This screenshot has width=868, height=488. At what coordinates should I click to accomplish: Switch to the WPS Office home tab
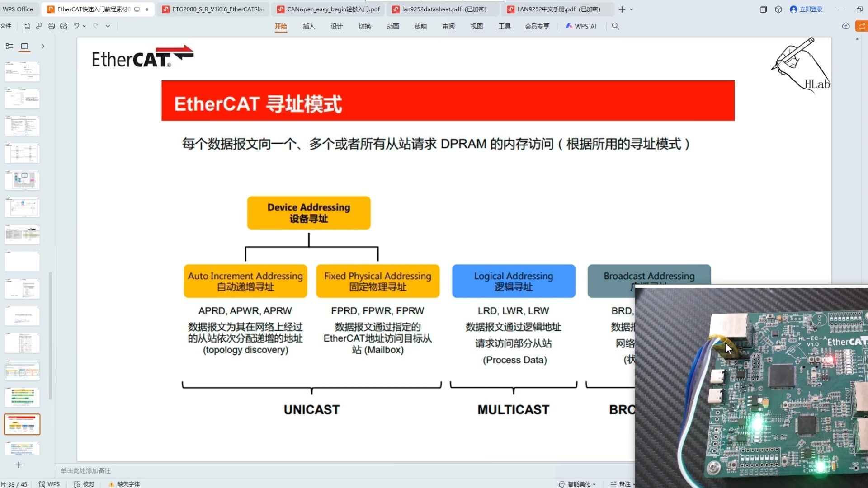18,9
